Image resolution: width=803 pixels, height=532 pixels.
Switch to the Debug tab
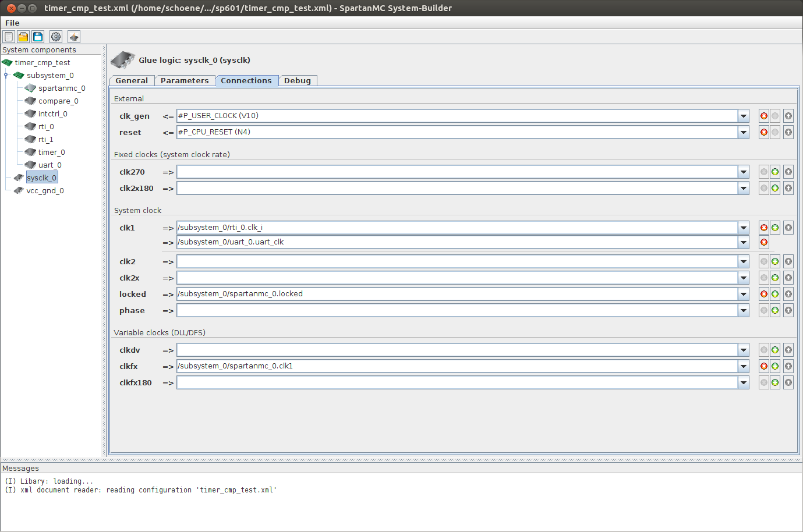tap(298, 80)
